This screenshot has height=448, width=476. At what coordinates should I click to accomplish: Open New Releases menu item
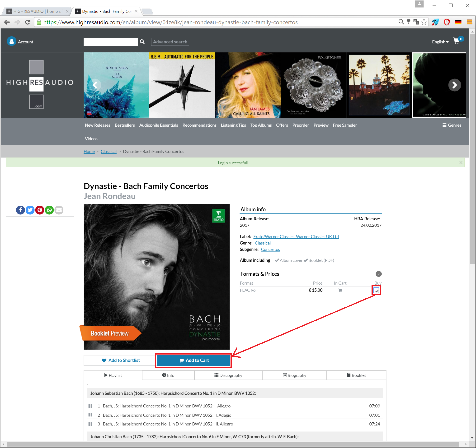97,125
